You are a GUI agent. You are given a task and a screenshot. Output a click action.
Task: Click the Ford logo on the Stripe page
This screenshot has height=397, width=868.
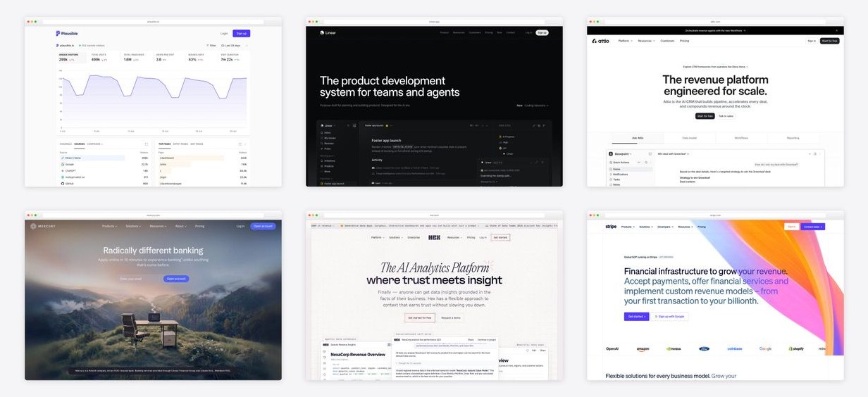[704, 348]
